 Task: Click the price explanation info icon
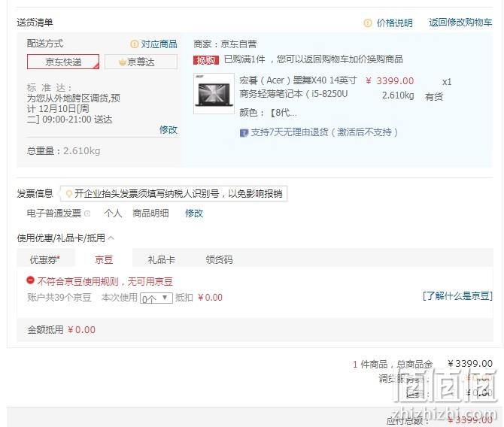(368, 23)
